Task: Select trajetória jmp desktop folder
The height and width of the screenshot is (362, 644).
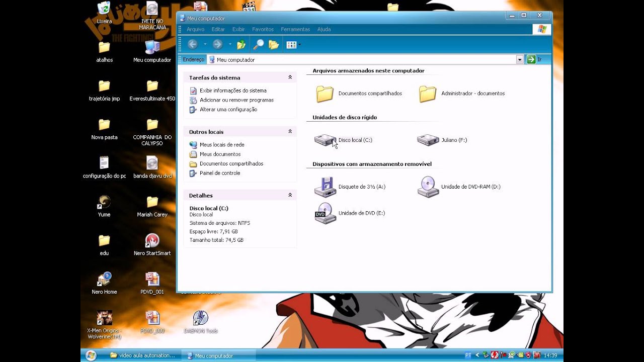Action: [x=104, y=90]
